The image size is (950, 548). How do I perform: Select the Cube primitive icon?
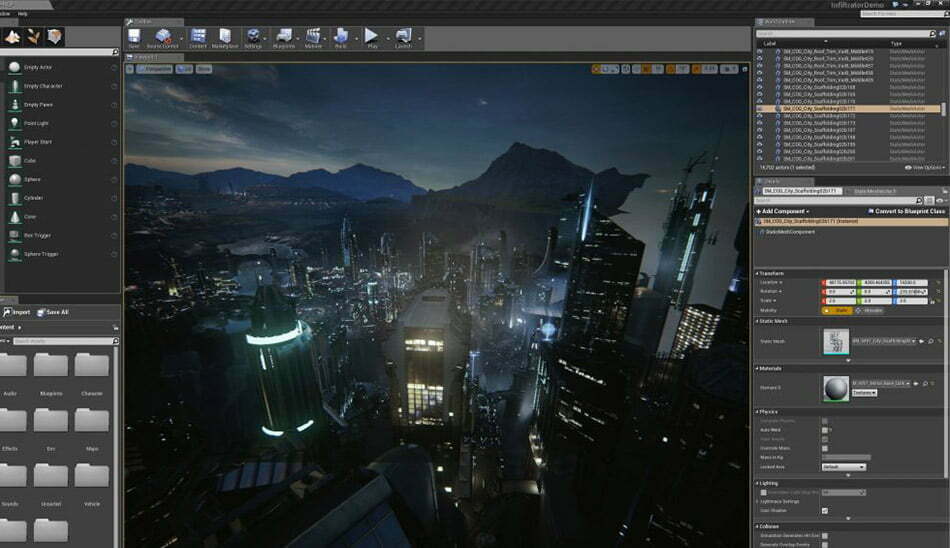coord(15,161)
